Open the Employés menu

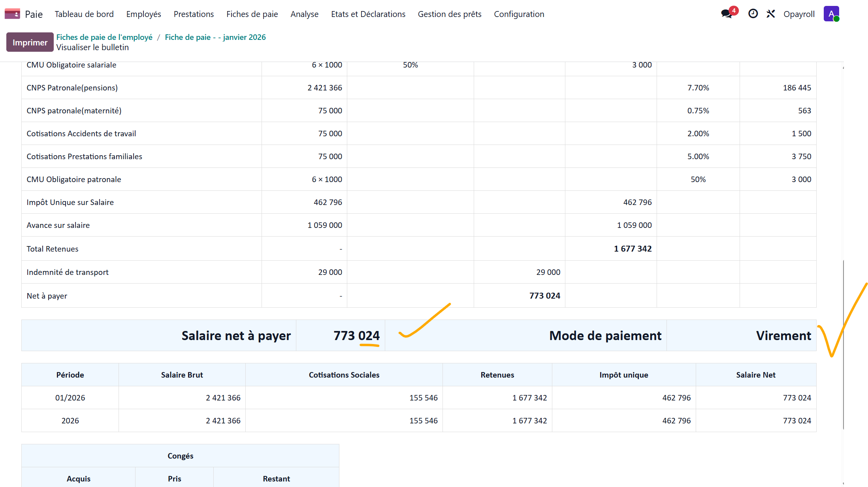(144, 14)
